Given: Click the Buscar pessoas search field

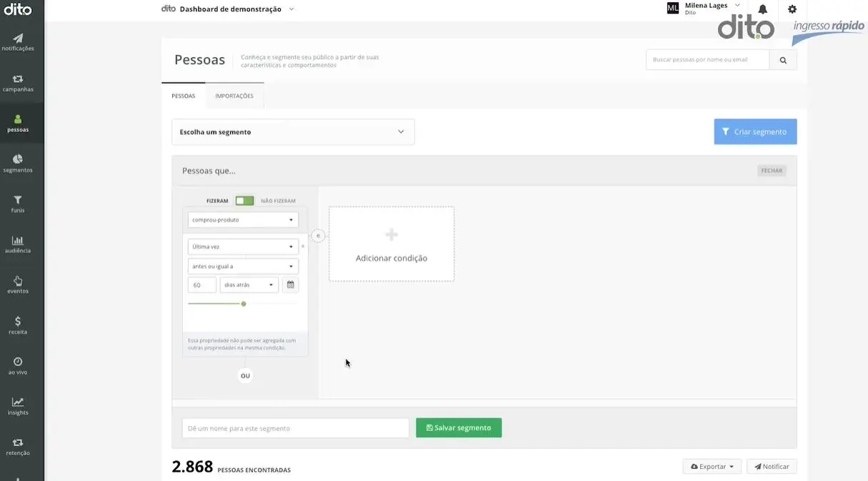Looking at the screenshot, I should 707,60.
